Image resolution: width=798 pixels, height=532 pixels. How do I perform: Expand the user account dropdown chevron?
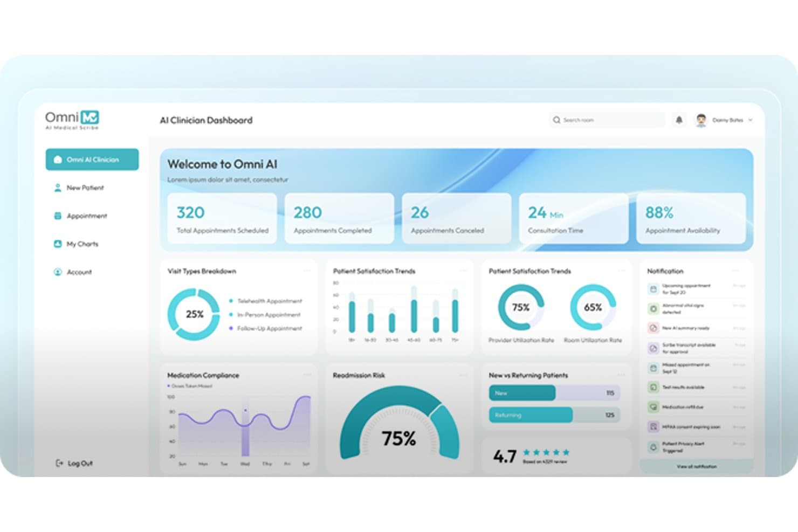click(x=751, y=120)
